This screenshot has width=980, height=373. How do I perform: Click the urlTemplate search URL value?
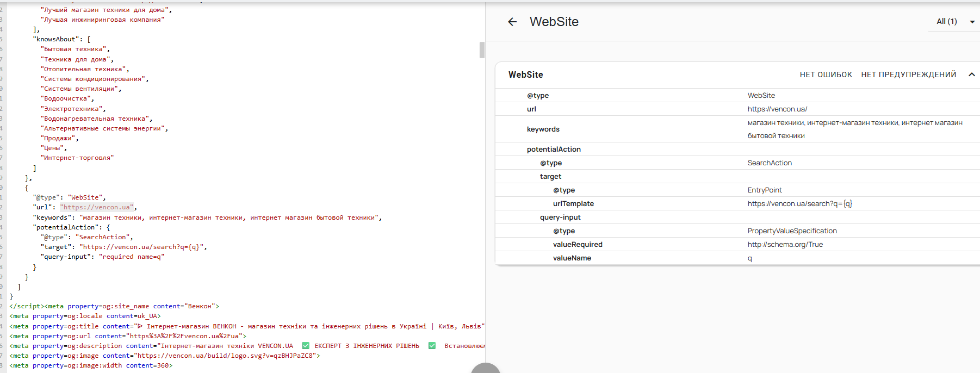pyautogui.click(x=799, y=204)
